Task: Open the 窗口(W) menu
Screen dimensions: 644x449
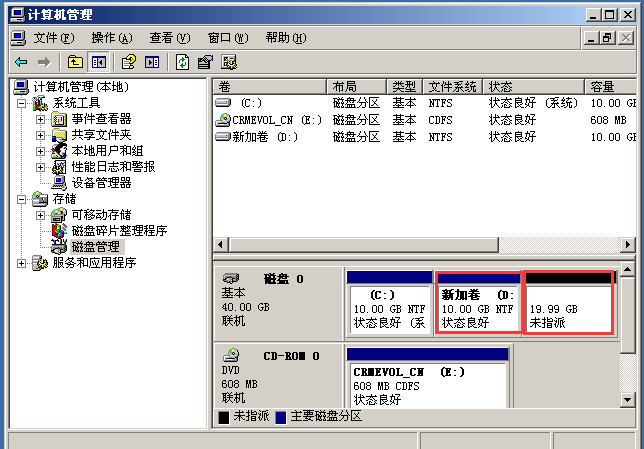Action: click(x=228, y=38)
